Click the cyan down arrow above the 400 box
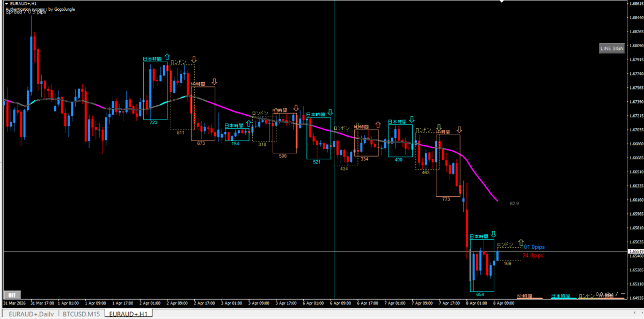The height and width of the screenshot is (319, 644). point(412,120)
